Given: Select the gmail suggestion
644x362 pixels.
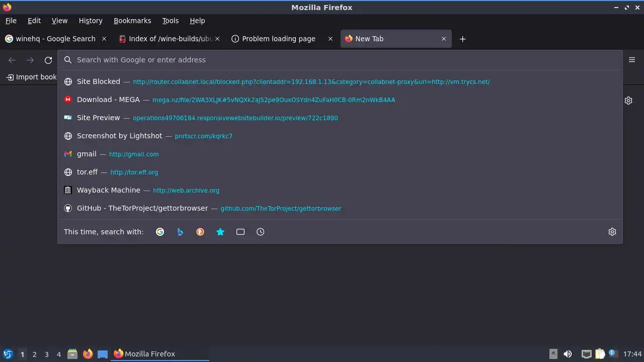Looking at the screenshot, I should (x=340, y=154).
